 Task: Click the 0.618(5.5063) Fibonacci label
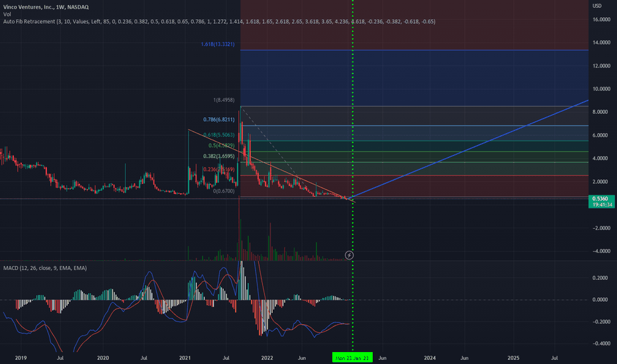[x=218, y=135]
